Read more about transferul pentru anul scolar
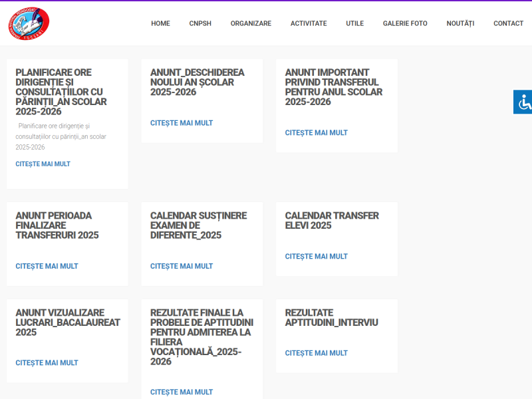 (316, 132)
